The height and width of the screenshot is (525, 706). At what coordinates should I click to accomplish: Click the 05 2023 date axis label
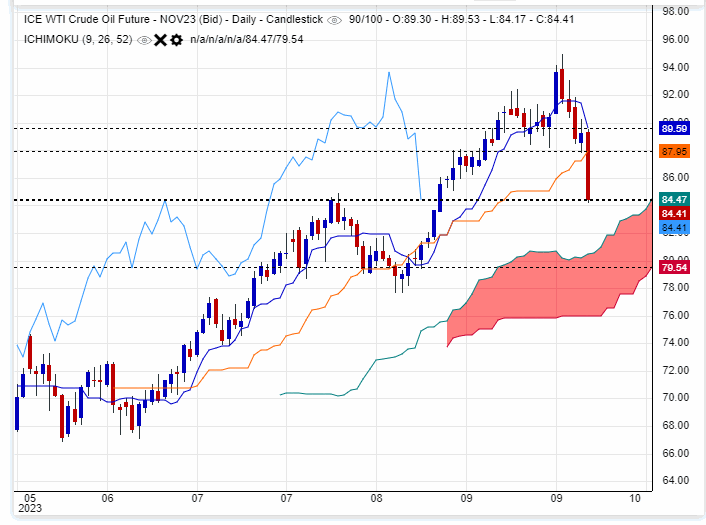(x=30, y=503)
